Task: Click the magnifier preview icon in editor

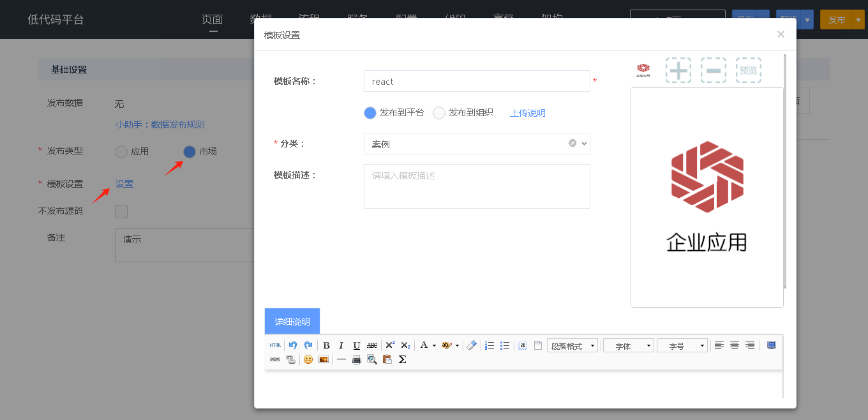Action: (x=372, y=359)
